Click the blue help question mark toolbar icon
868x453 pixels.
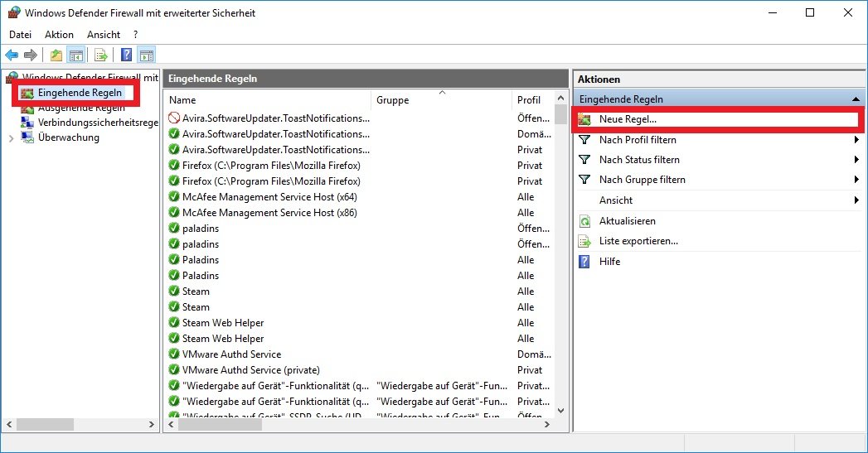pyautogui.click(x=126, y=55)
